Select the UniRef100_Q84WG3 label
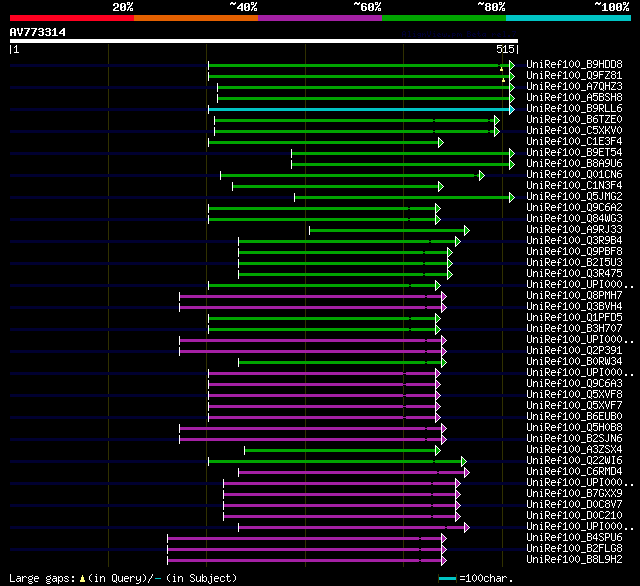640x586 pixels. click(574, 218)
